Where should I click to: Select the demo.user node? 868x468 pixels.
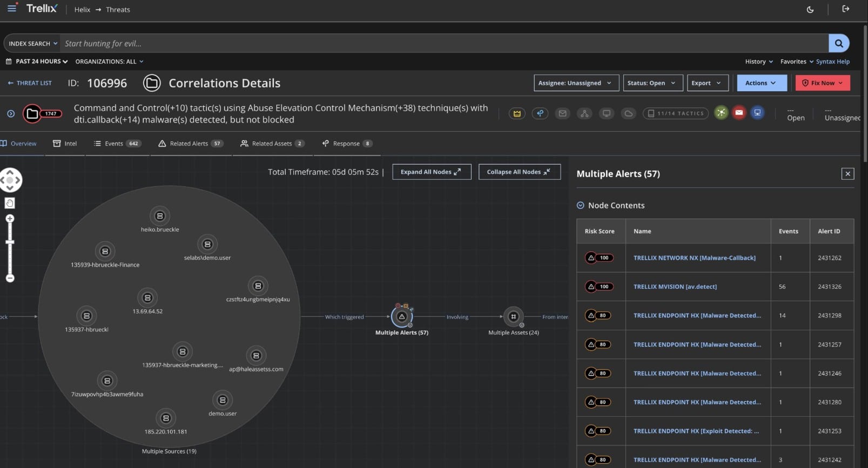(x=223, y=400)
